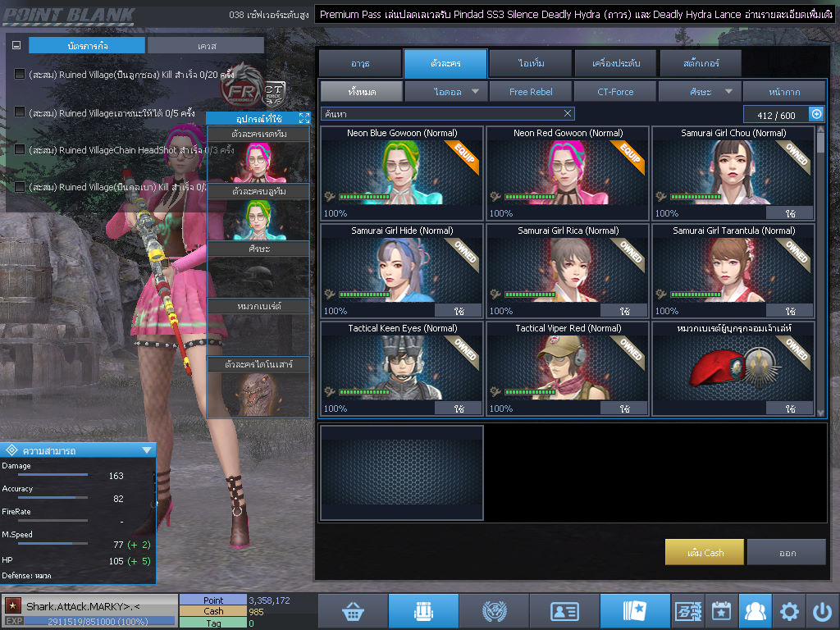Click repair wrench on Samurai Girl Rica
Viewport: 840px width, 630px height.
tap(495, 294)
